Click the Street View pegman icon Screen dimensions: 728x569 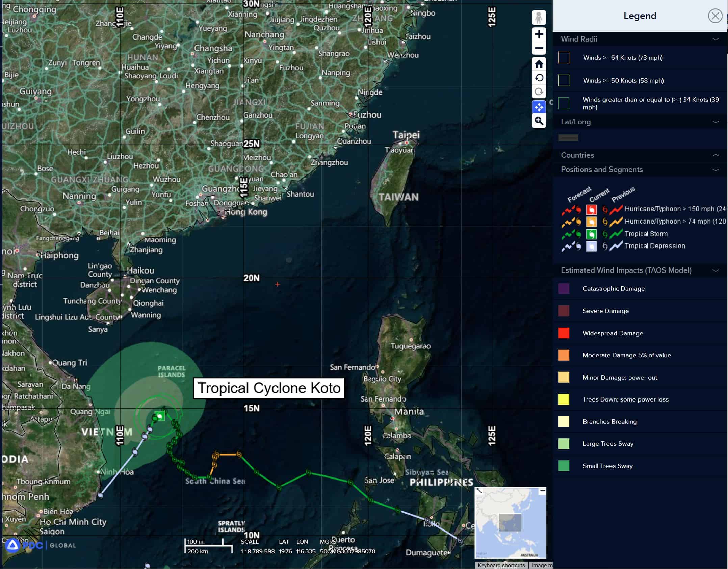click(539, 18)
